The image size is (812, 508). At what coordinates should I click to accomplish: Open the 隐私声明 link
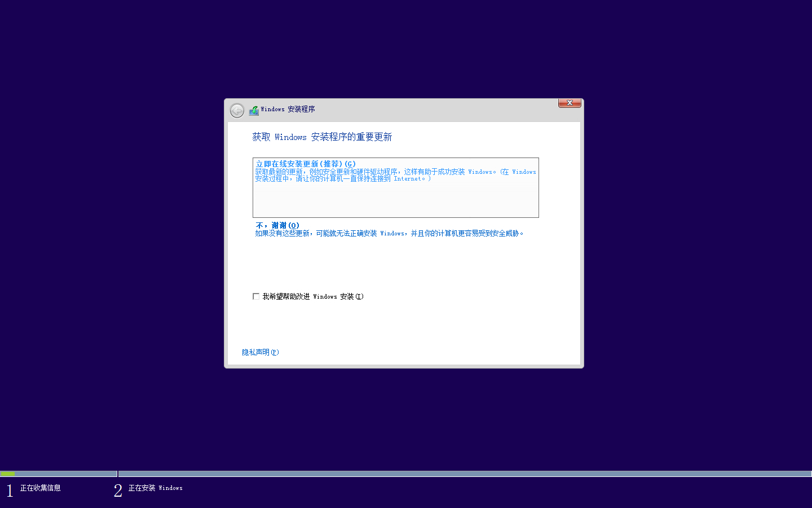tap(260, 352)
